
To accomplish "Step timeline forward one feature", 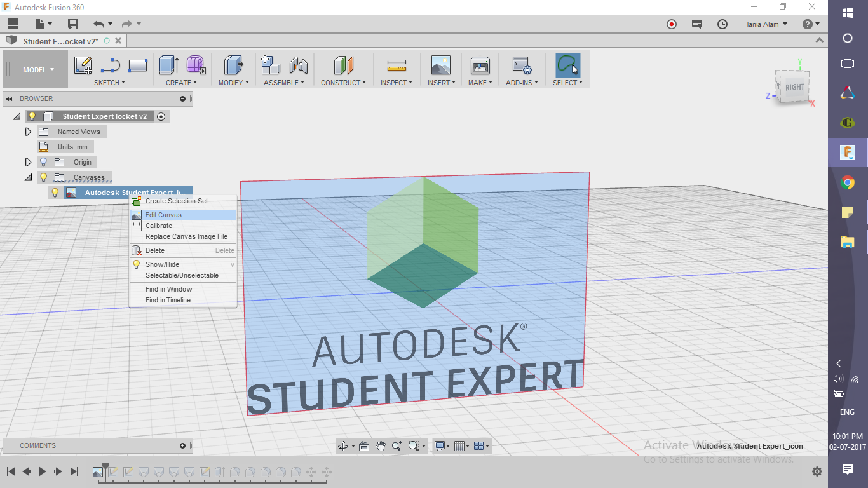I will (58, 471).
